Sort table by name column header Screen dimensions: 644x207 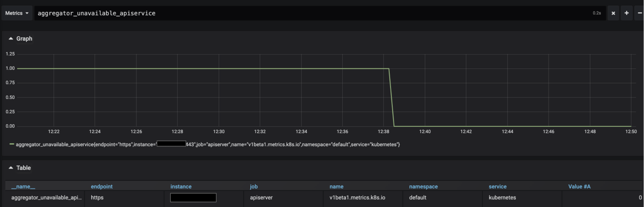pos(336,187)
